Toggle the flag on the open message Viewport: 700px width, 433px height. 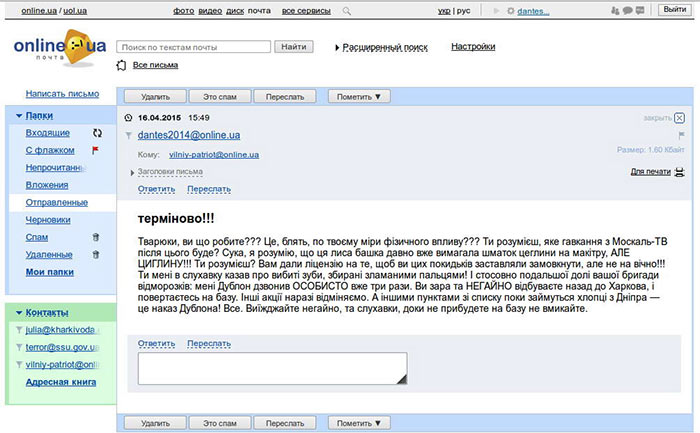pos(681,135)
